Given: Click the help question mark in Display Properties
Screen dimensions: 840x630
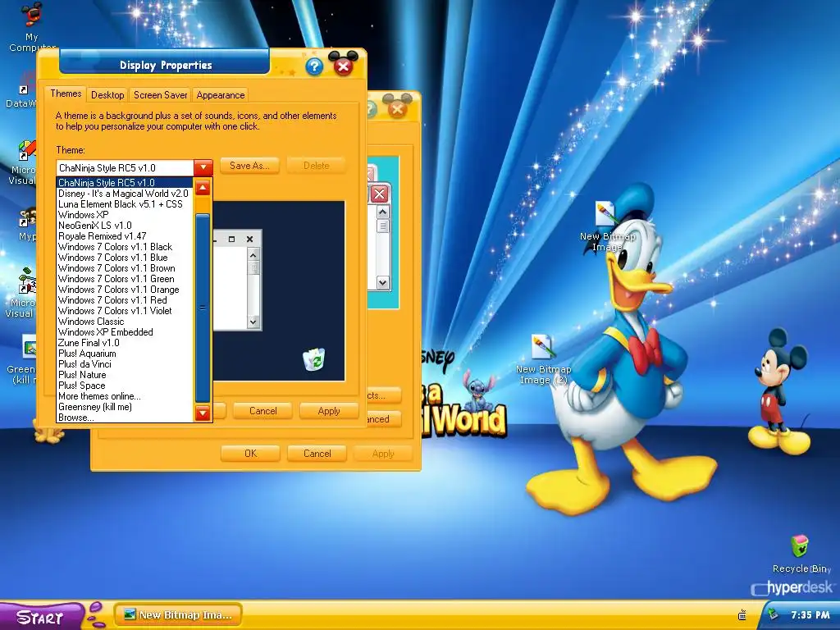Looking at the screenshot, I should (314, 66).
